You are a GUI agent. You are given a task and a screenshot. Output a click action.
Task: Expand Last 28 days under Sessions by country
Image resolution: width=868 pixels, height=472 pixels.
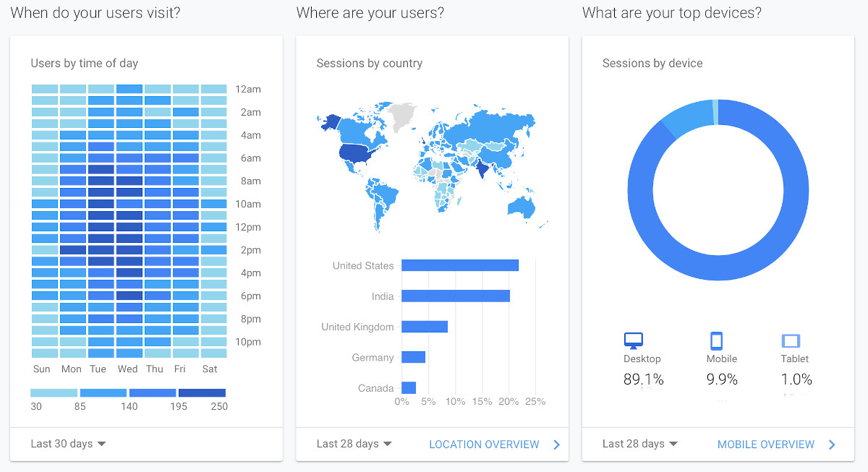click(x=354, y=444)
